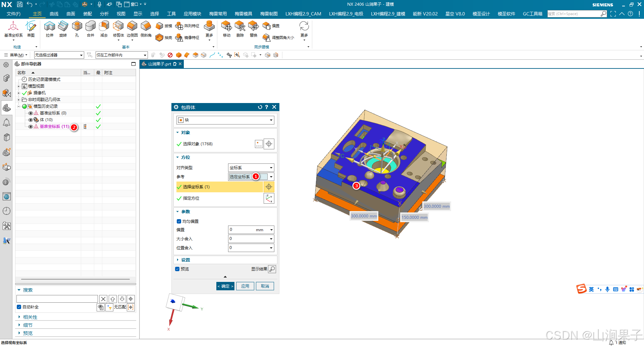Click the Extrude (拉伸) tool icon
This screenshot has height=346, width=644.
pos(50,26)
